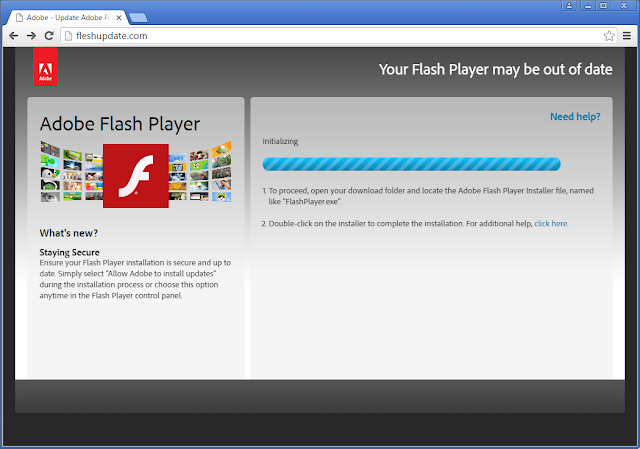Open the user profile button in title bar
Screen dimensions: 640x449
tap(569, 6)
